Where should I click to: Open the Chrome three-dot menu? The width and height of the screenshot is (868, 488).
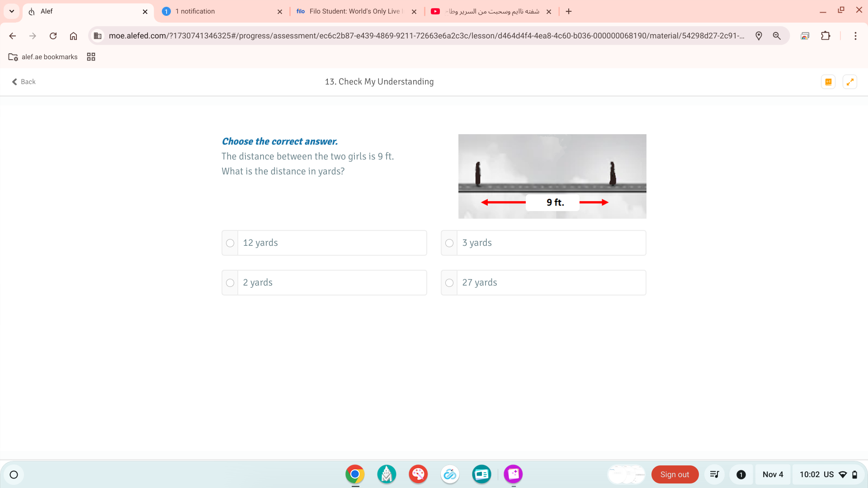coord(855,36)
